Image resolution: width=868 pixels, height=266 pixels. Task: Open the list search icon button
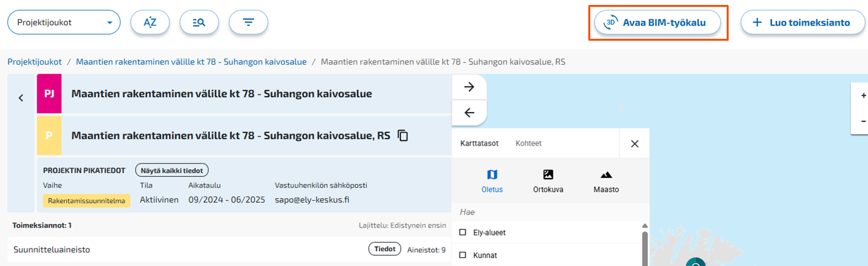point(199,23)
